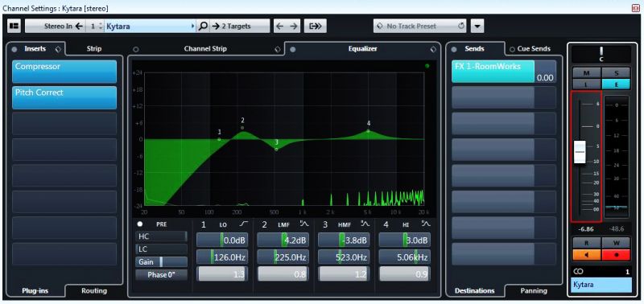Select EQ point 3 on the curve
This screenshot has height=304, width=644.
point(276,150)
